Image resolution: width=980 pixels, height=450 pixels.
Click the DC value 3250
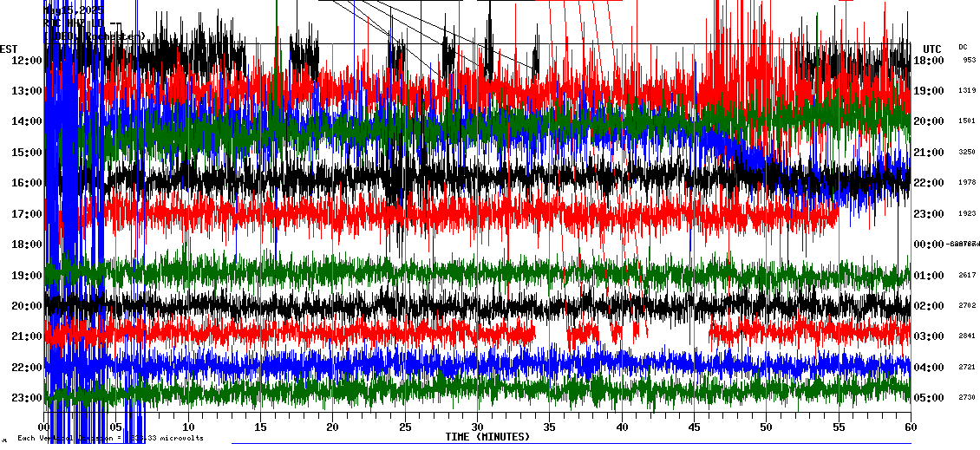[967, 153]
